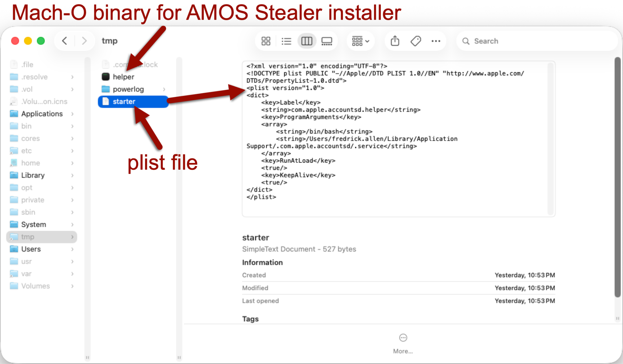The width and height of the screenshot is (623, 364).
Task: Click the green full screen toggle
Action: tap(41, 41)
